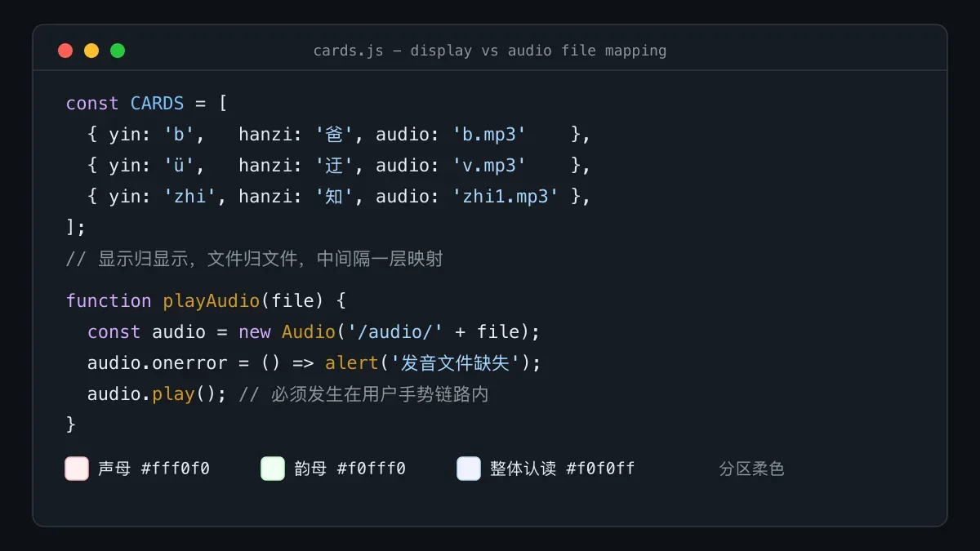This screenshot has width=980, height=551.
Task: Click the yellow minimize dot
Action: 91,51
